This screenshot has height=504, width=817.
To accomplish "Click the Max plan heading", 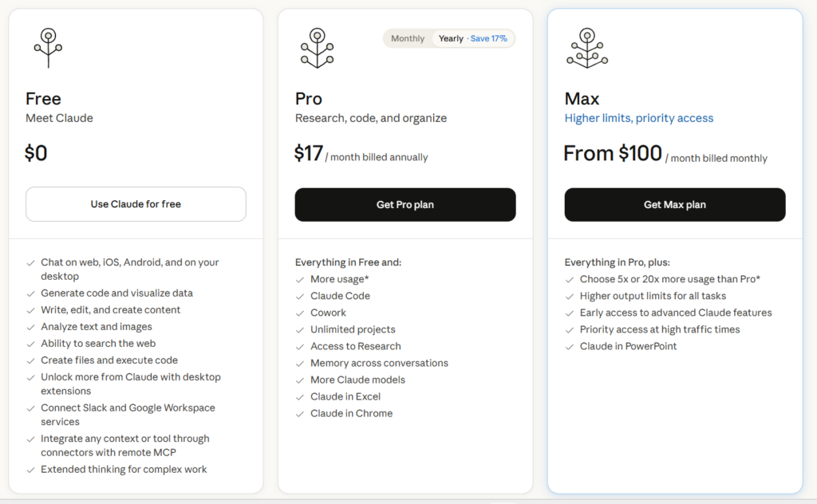I will tap(582, 99).
